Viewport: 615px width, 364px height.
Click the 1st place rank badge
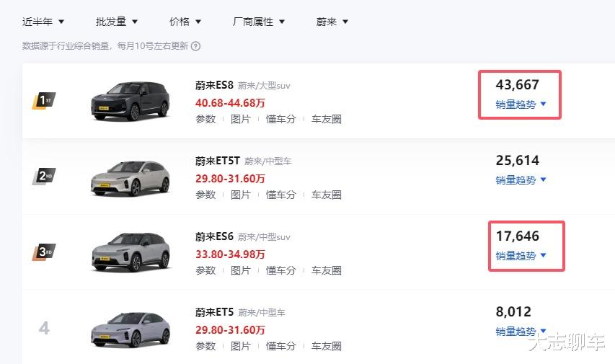(x=43, y=101)
